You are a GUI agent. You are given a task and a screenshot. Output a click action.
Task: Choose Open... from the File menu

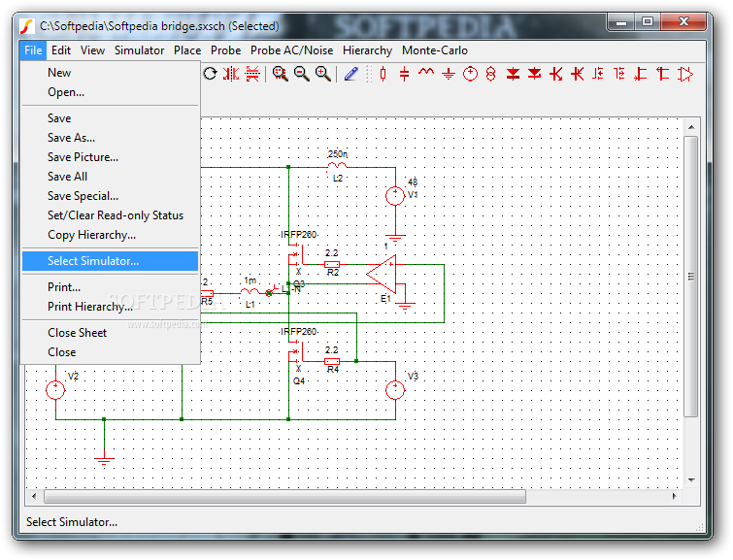111,92
